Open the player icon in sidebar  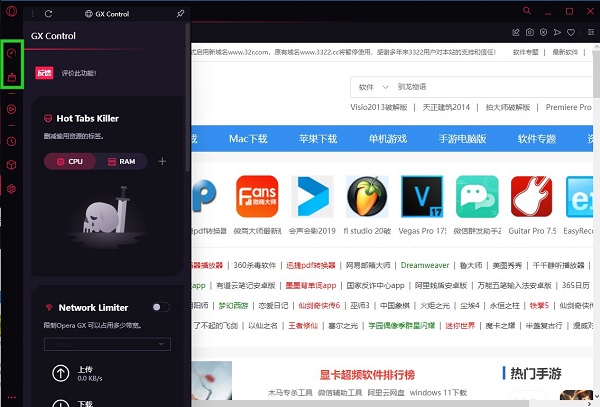[11, 109]
